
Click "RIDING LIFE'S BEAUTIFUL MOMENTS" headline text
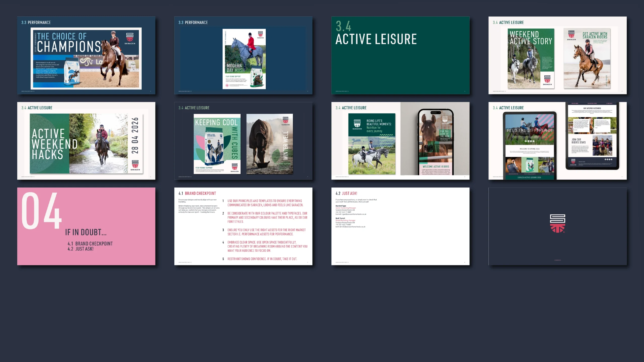tap(379, 122)
